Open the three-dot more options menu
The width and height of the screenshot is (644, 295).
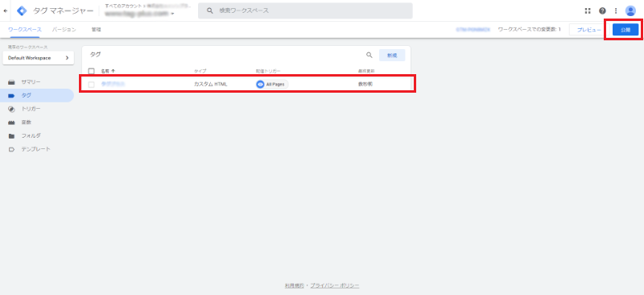tap(616, 11)
